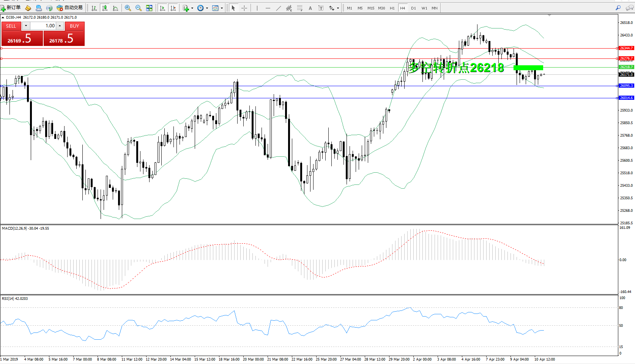Expand the chart periods clock dropdown
This screenshot has height=364, width=635.
pos(207,8)
